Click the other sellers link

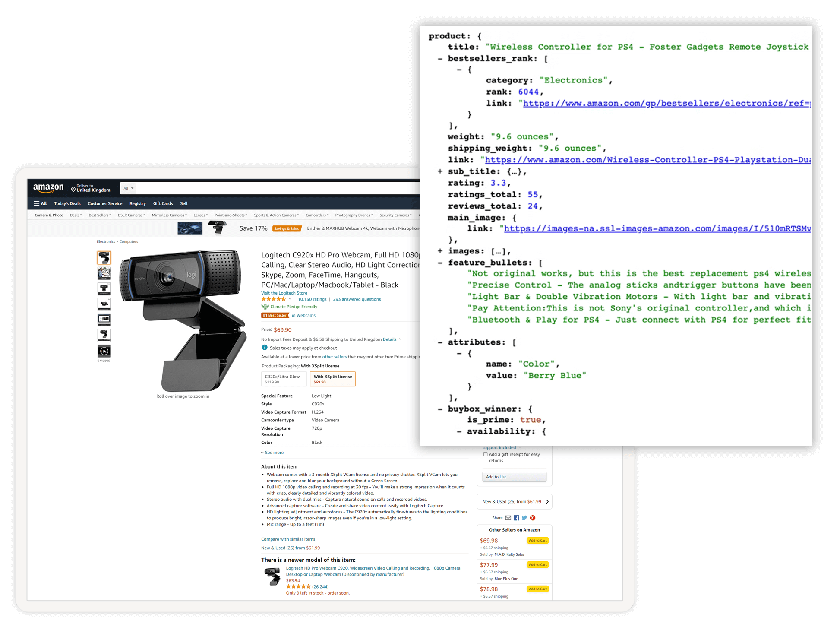point(334,357)
